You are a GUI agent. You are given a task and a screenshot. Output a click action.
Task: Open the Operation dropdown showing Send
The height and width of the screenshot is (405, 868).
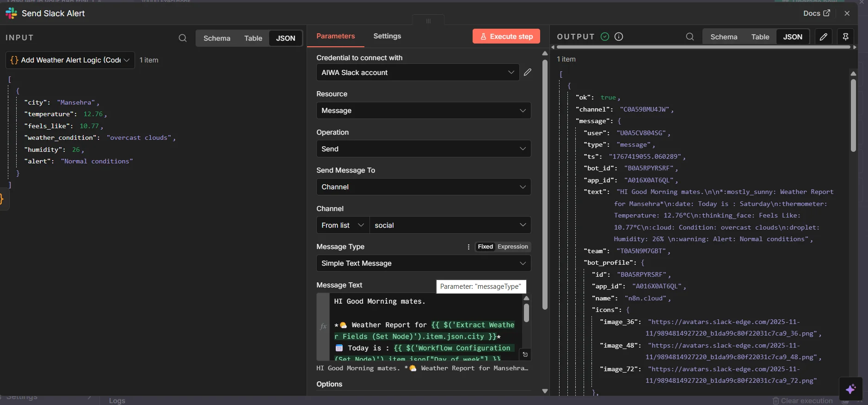(424, 149)
